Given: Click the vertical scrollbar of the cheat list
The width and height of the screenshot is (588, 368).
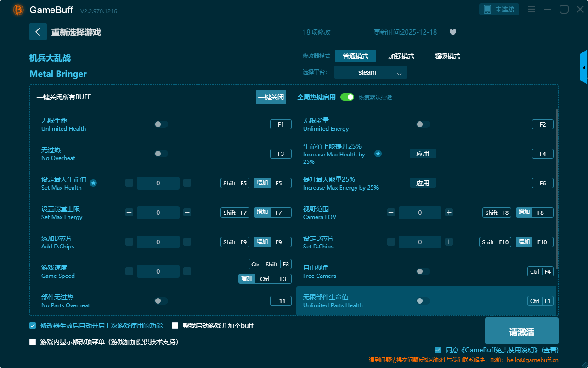Looking at the screenshot, I should point(557,189).
